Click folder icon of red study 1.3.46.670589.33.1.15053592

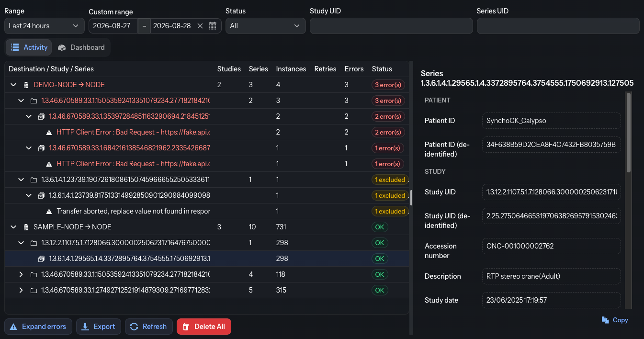[x=34, y=101]
